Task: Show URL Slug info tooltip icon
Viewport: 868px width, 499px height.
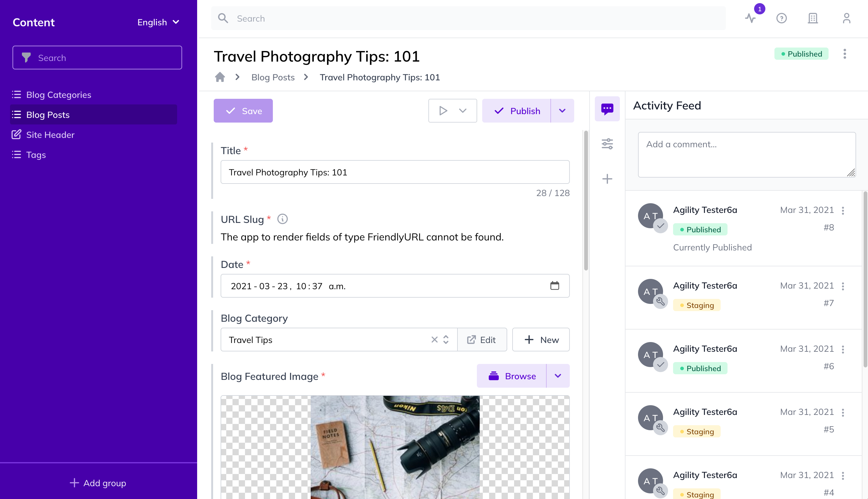Action: click(282, 219)
